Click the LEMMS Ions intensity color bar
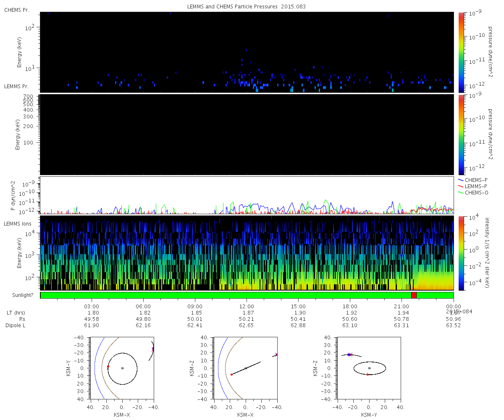Viewport: 504px width, 420px height. 461,253
